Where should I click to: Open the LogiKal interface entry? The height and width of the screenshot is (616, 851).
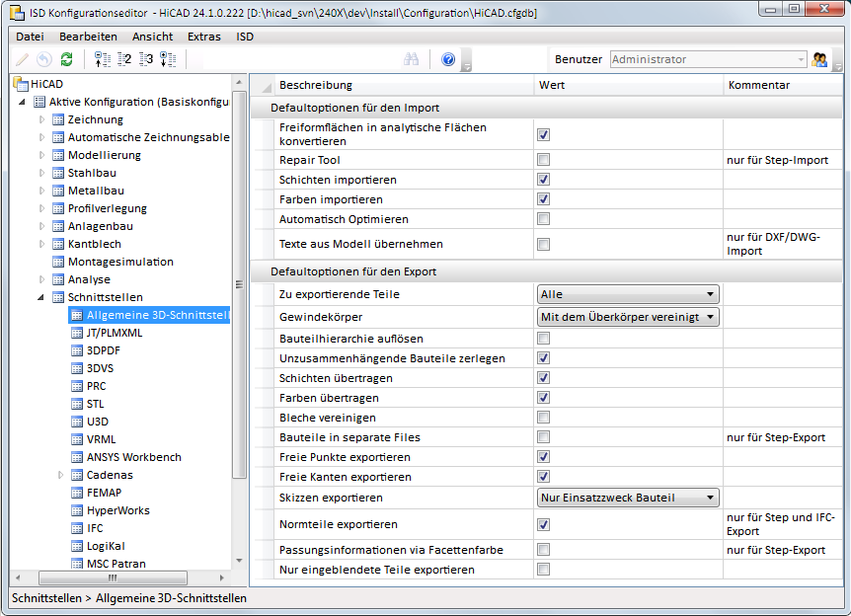coord(106,546)
